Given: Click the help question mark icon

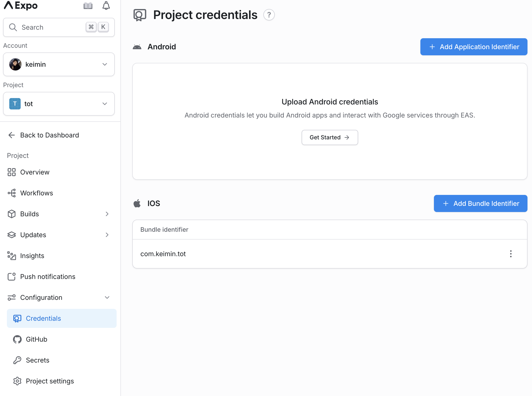Looking at the screenshot, I should tap(269, 15).
